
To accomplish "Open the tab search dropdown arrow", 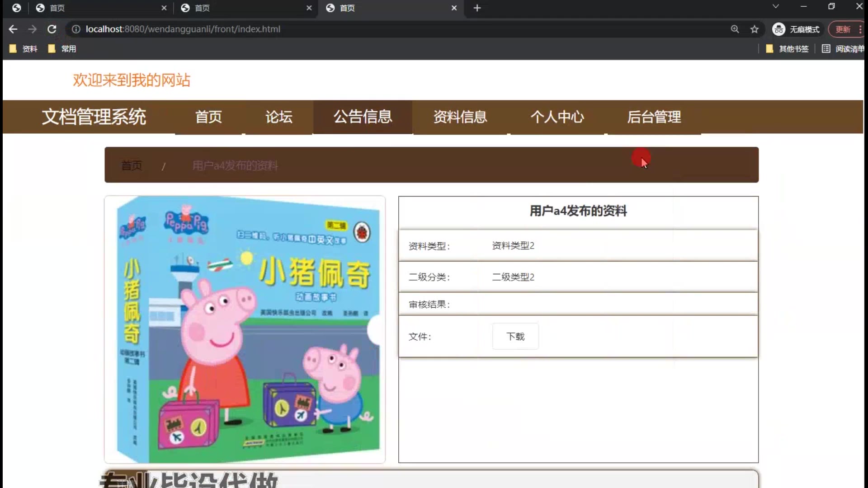I will pos(776,6).
